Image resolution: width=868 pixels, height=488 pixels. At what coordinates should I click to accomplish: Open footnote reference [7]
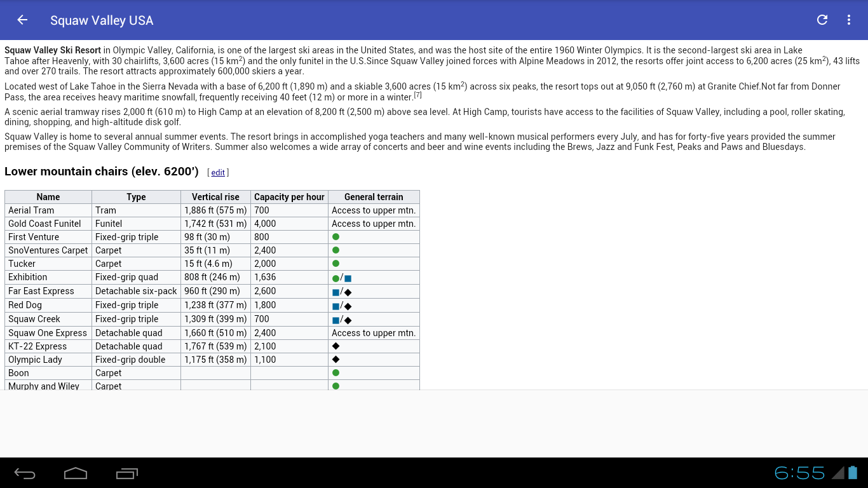pos(417,95)
